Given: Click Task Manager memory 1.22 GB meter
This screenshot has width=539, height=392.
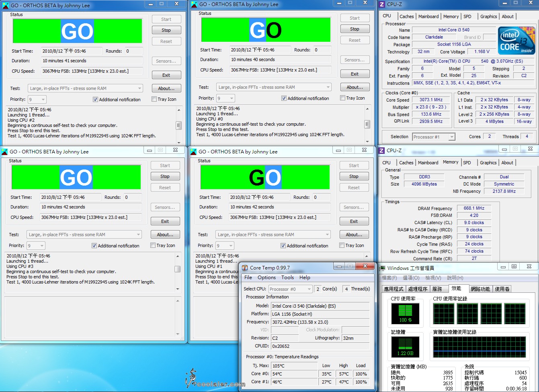Looking at the screenshot, I should point(405,347).
